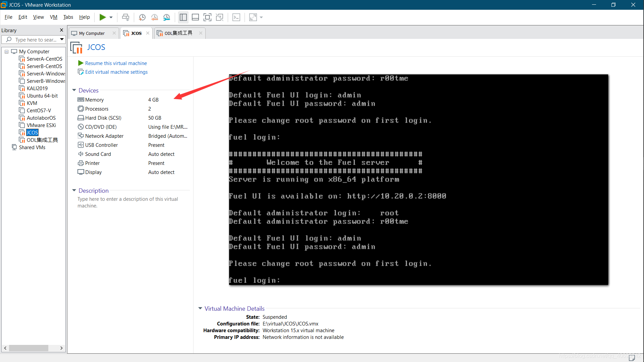644x362 pixels.
Task: Open the Help menu
Action: tap(85, 17)
